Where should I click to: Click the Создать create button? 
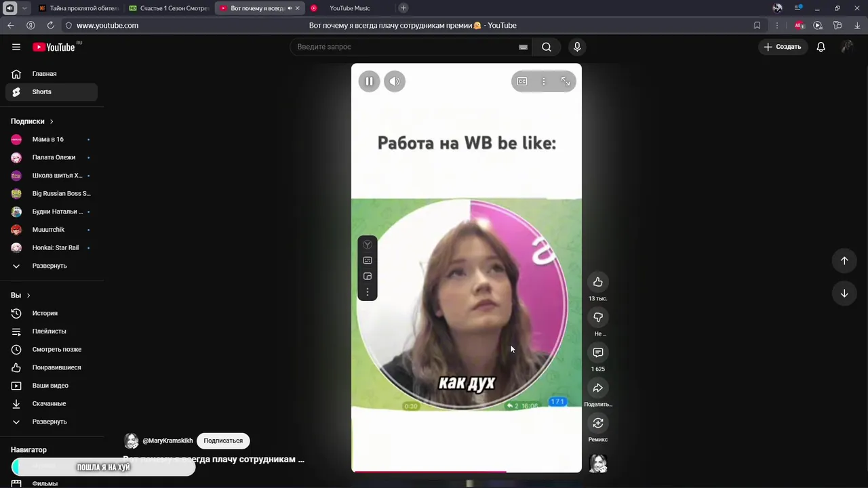pyautogui.click(x=783, y=47)
